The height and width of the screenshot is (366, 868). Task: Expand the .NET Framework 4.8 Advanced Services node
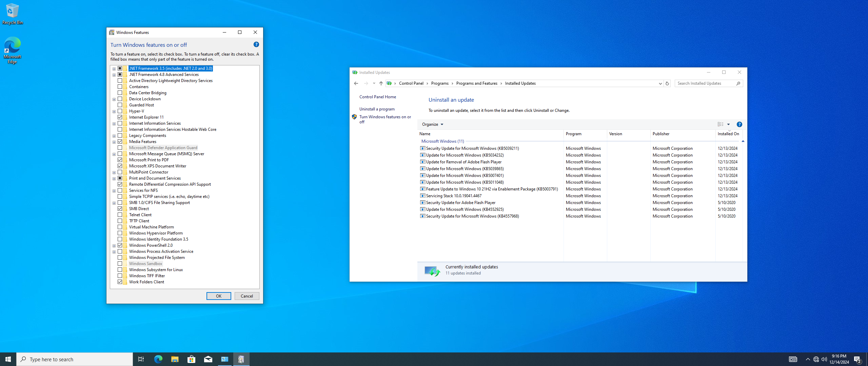click(114, 75)
